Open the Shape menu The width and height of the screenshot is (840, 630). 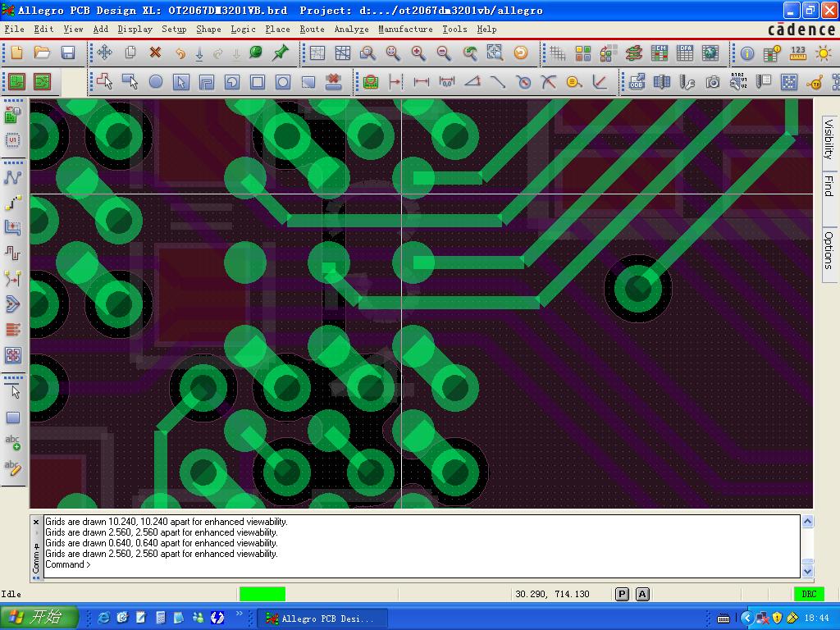[208, 29]
